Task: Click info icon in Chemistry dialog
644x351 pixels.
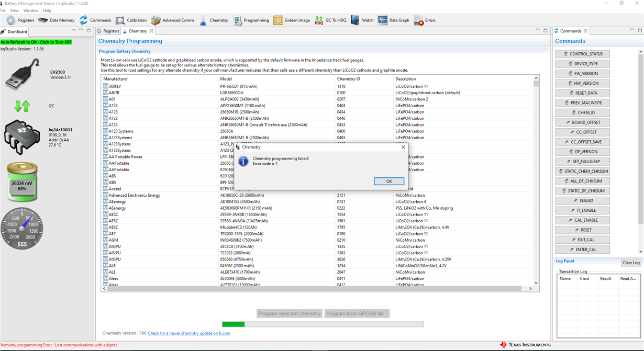Action: pos(243,161)
